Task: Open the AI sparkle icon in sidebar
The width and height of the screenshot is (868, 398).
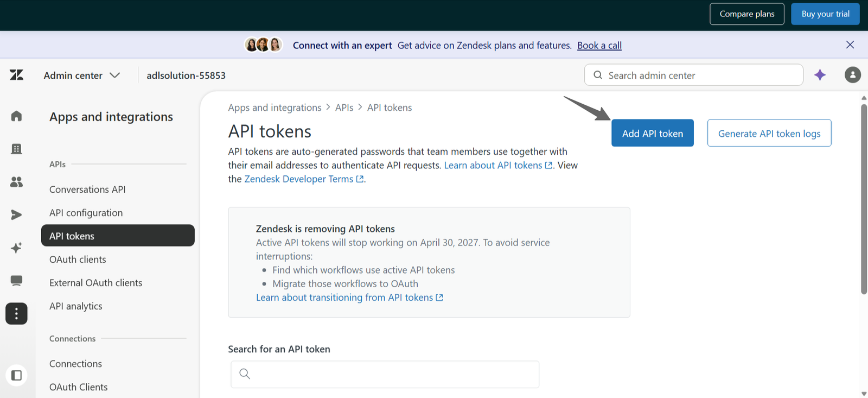Action: (16, 248)
